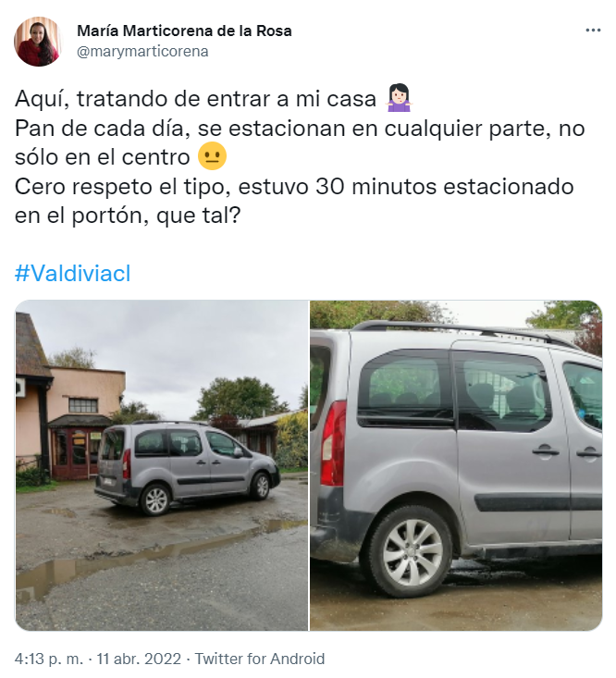Click the rear wheel in the close-up photo
The image size is (616, 678).
tap(411, 550)
